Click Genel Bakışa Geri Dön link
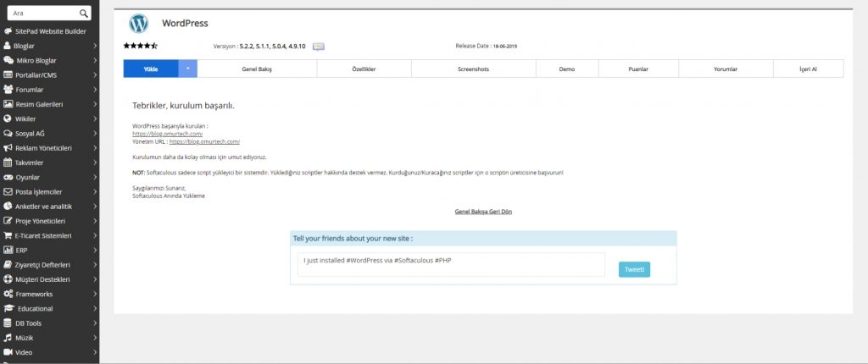This screenshot has height=364, width=868. coord(483,212)
